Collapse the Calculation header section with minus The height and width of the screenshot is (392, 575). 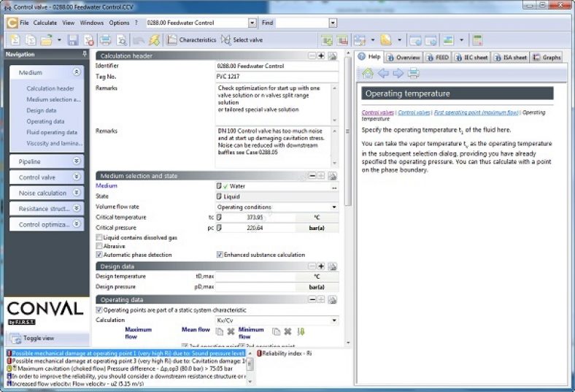[x=312, y=55]
